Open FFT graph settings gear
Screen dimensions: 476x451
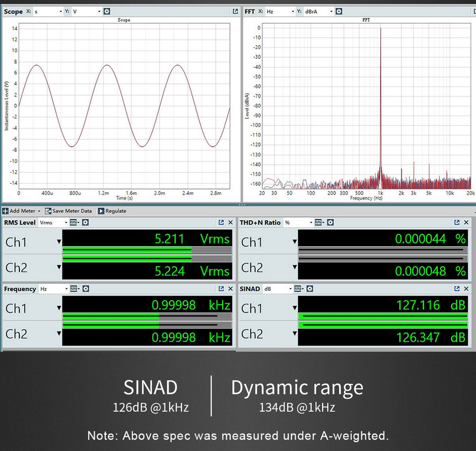339,12
